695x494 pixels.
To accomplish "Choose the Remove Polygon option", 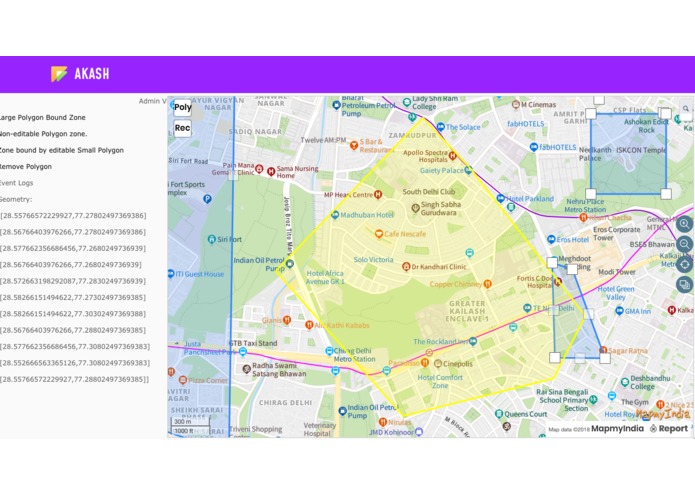I will pos(26,167).
